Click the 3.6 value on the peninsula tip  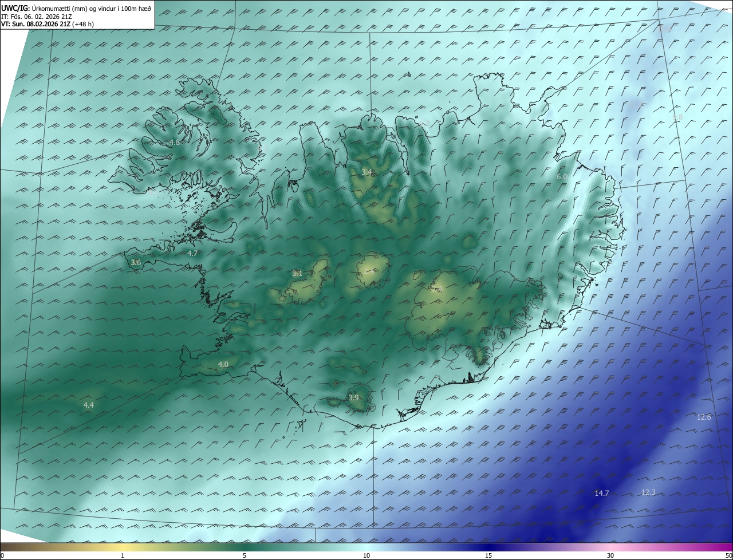point(136,263)
